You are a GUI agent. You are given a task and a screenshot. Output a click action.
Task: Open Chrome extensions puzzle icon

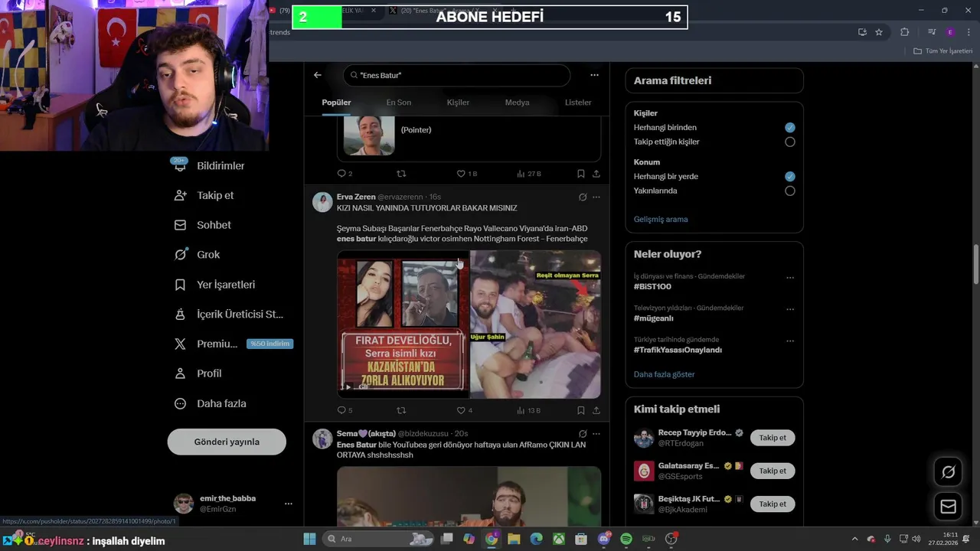click(904, 32)
